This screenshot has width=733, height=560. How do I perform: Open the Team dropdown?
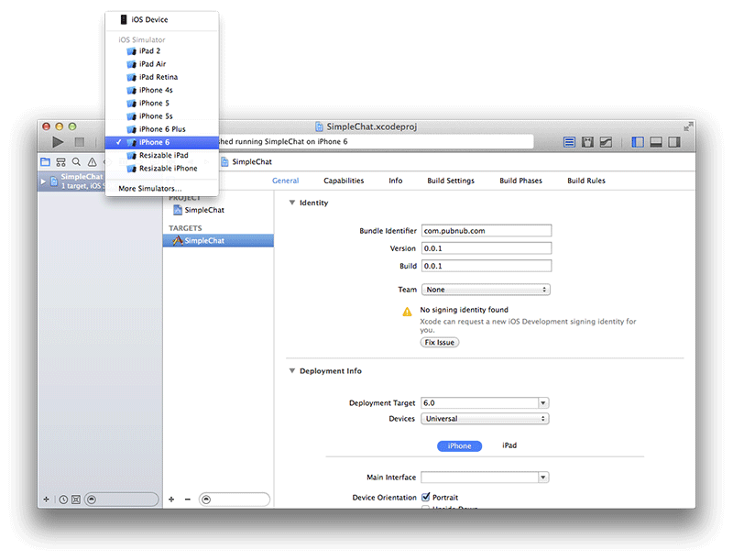coord(485,290)
